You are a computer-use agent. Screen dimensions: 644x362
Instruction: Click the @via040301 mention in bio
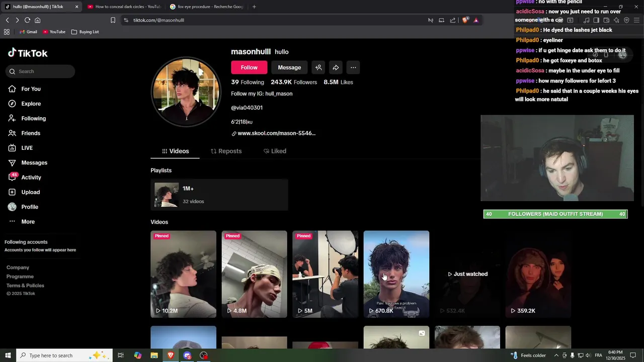click(x=247, y=108)
